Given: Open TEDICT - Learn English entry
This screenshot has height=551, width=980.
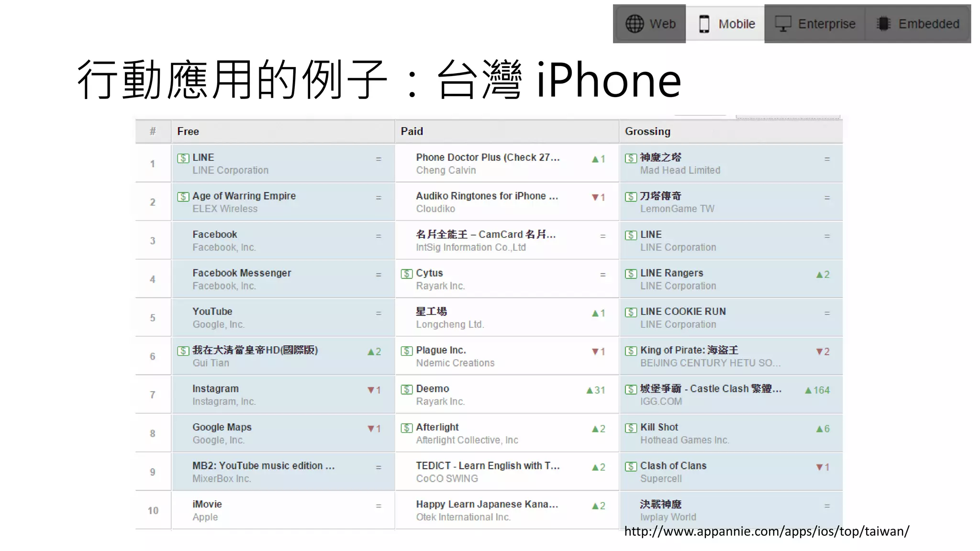Looking at the screenshot, I should [488, 466].
